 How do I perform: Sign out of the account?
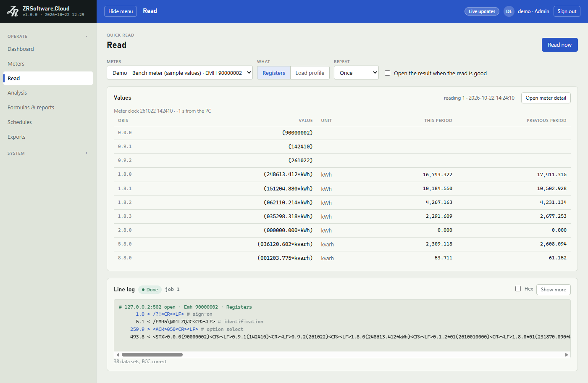567,11
